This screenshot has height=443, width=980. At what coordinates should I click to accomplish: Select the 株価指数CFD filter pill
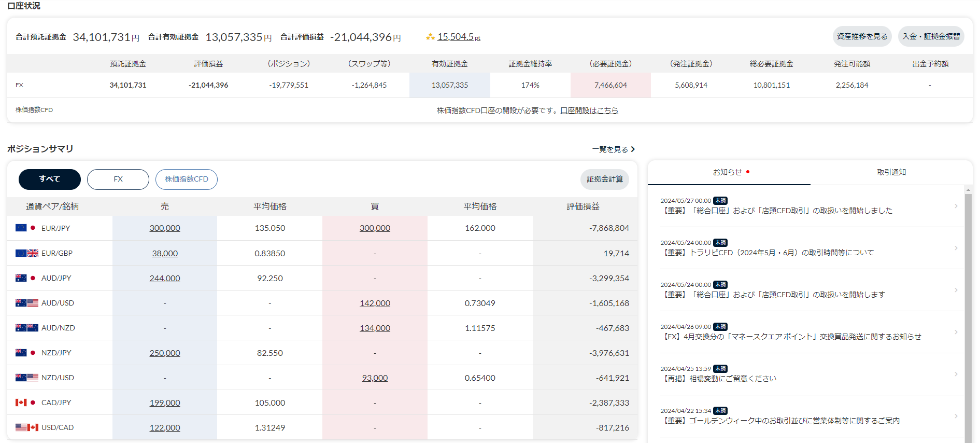[187, 179]
